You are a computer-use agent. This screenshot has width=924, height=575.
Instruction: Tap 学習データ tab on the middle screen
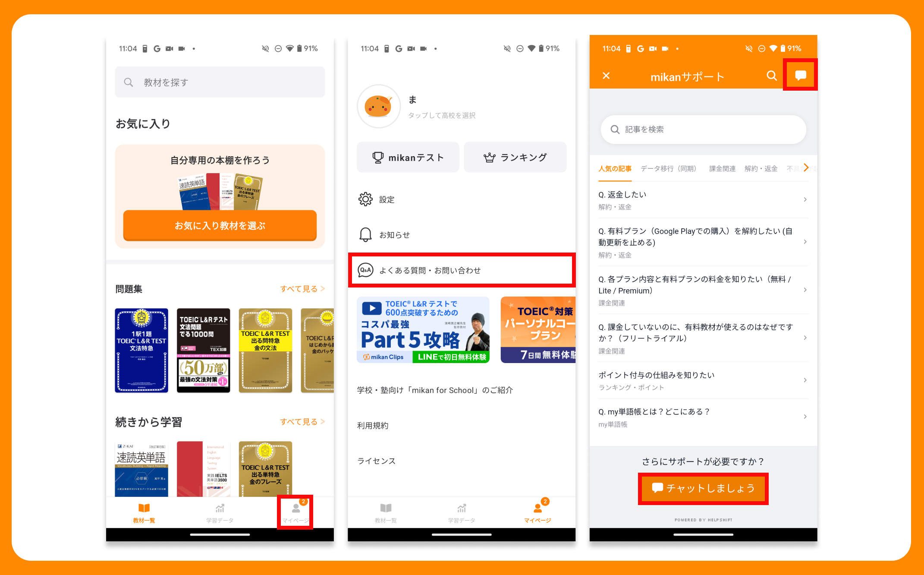click(462, 512)
